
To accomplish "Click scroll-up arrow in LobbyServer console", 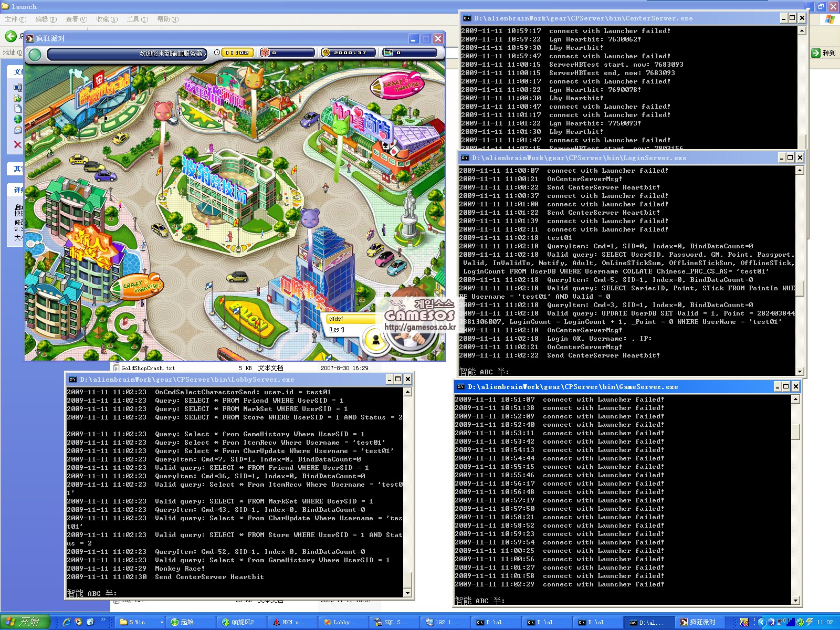I will (407, 392).
